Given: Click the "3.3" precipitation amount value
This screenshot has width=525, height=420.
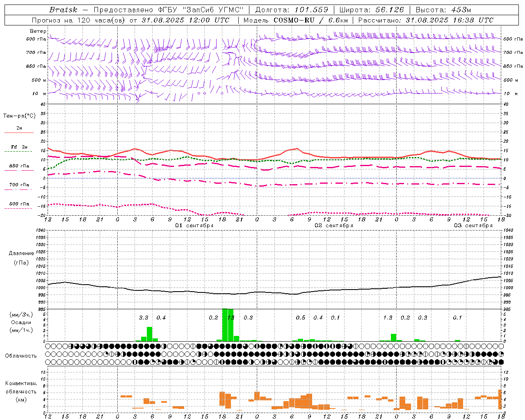Looking at the screenshot, I should (x=144, y=318).
